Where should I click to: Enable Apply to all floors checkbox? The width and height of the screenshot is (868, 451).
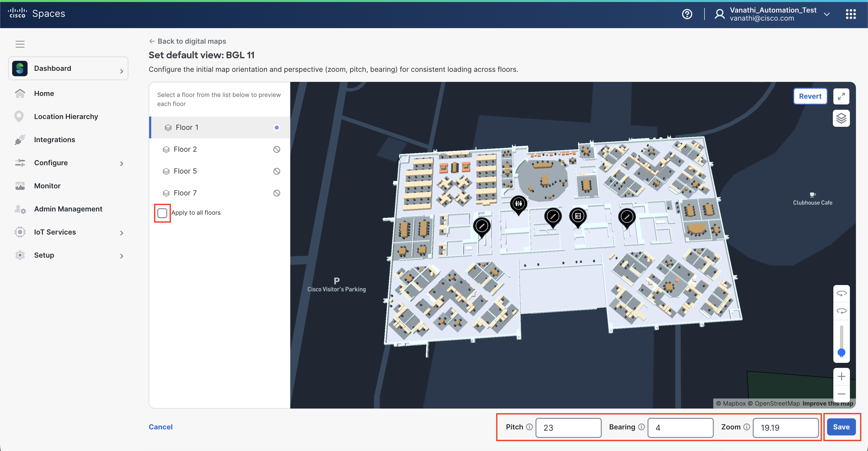[x=162, y=213]
